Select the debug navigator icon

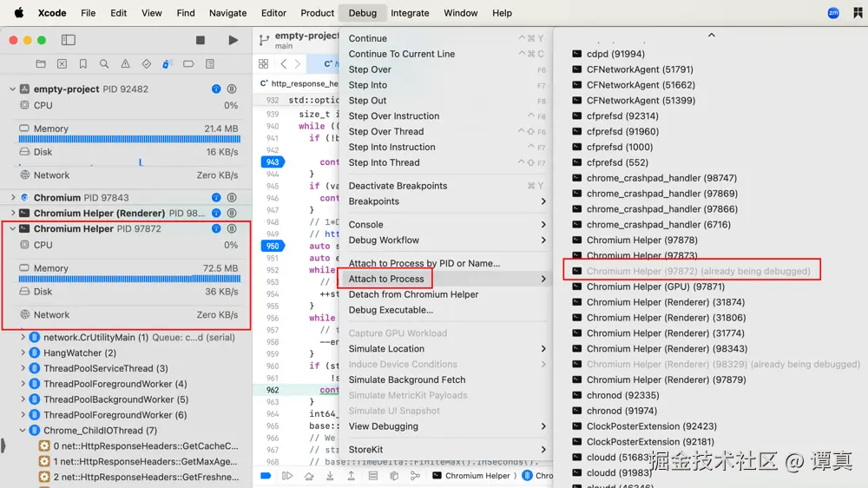168,63
